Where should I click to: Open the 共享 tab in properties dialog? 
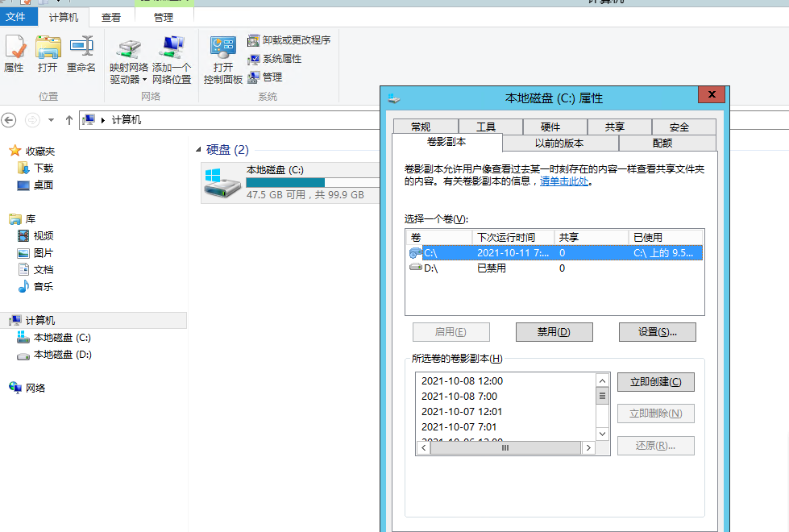(x=620, y=127)
